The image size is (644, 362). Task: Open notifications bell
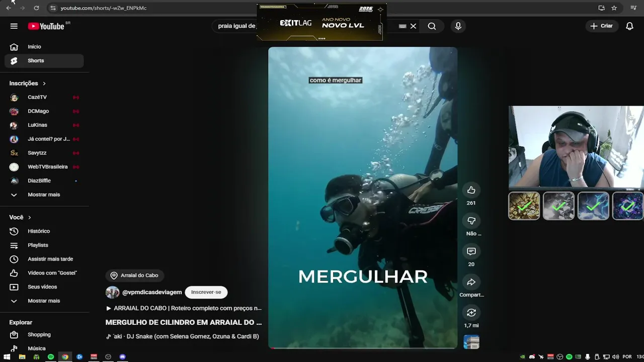pyautogui.click(x=629, y=26)
